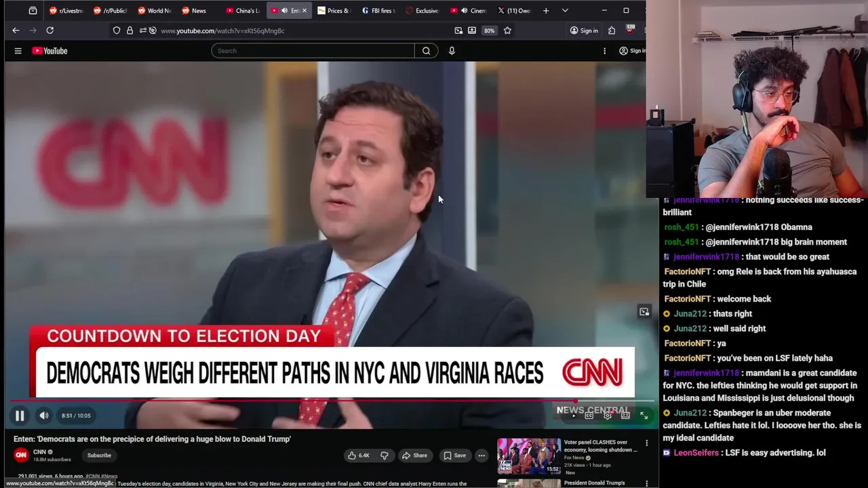Click the #CNN hashtag link
Image resolution: width=868 pixels, height=488 pixels.
coord(92,476)
